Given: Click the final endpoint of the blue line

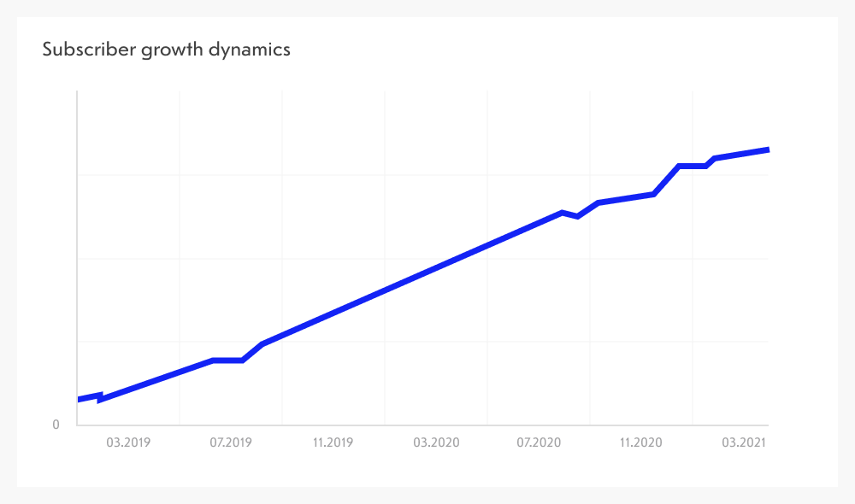Looking at the screenshot, I should coord(768,150).
